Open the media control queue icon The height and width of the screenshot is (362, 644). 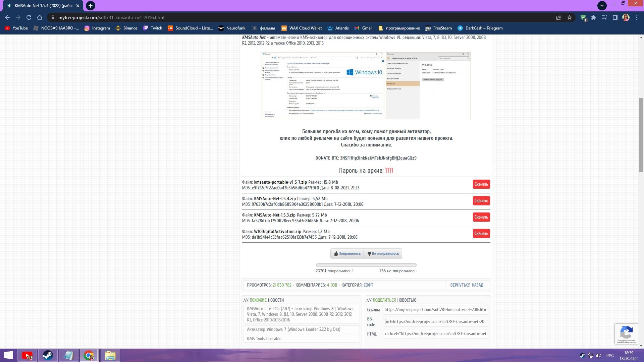pyautogui.click(x=604, y=17)
